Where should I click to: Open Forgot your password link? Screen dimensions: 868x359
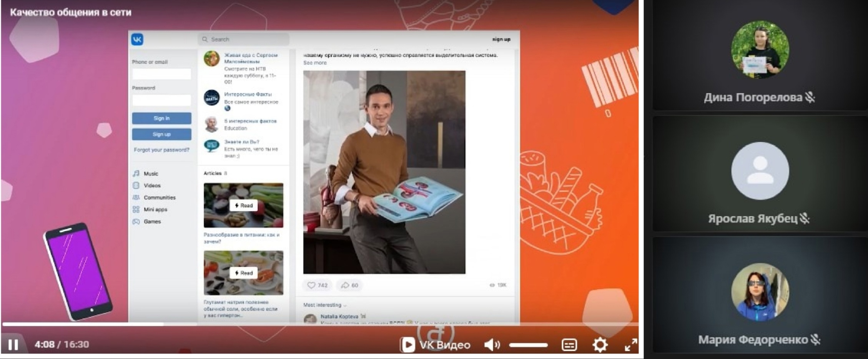click(161, 150)
